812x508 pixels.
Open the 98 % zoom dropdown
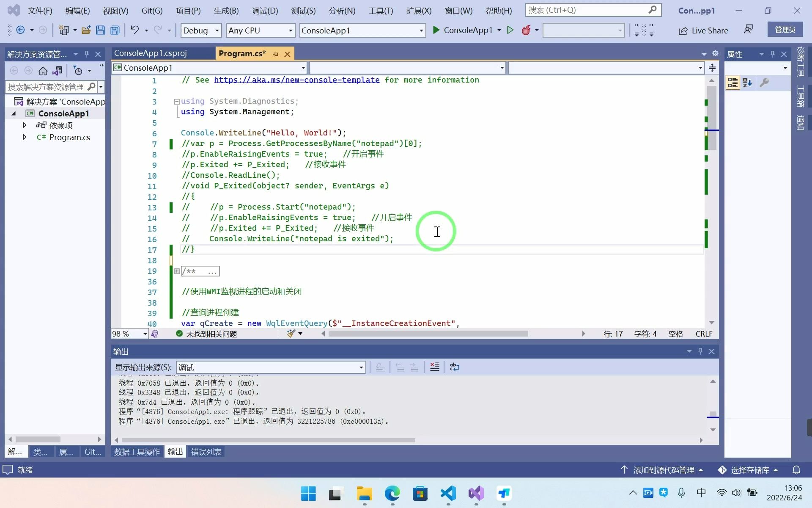(x=145, y=334)
